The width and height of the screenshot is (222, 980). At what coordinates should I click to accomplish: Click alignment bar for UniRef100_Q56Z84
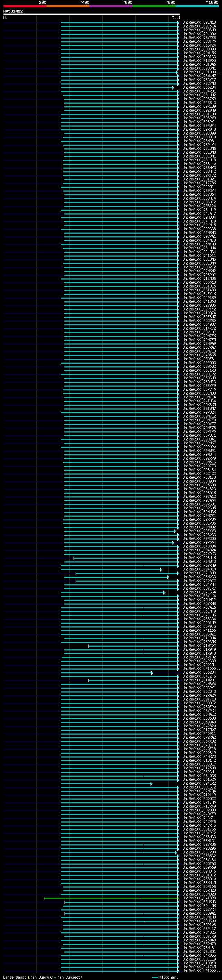(117, 88)
